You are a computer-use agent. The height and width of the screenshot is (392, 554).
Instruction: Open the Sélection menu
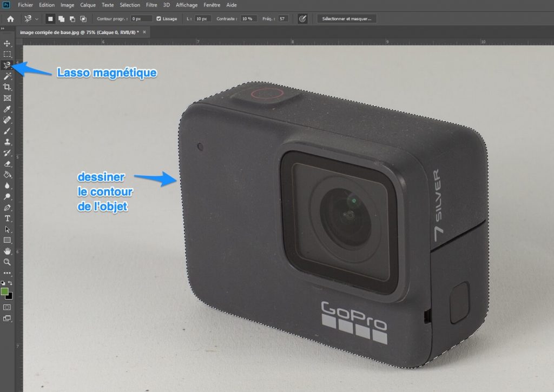click(130, 5)
